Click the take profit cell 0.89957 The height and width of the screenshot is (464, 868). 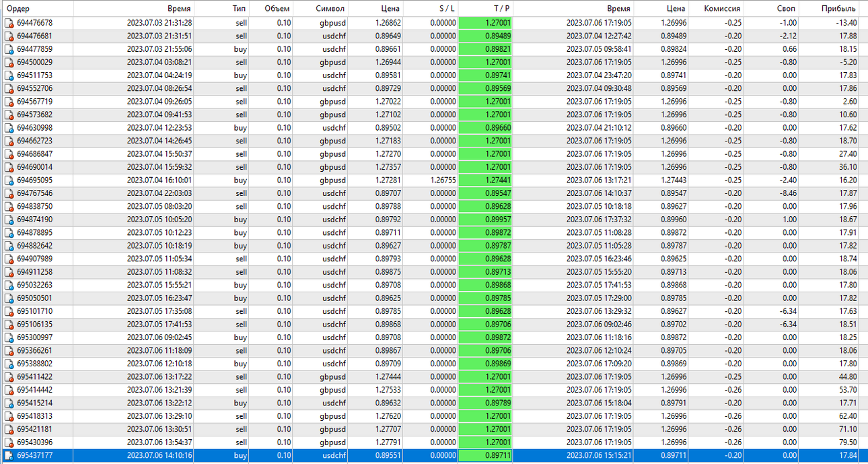pyautogui.click(x=484, y=220)
